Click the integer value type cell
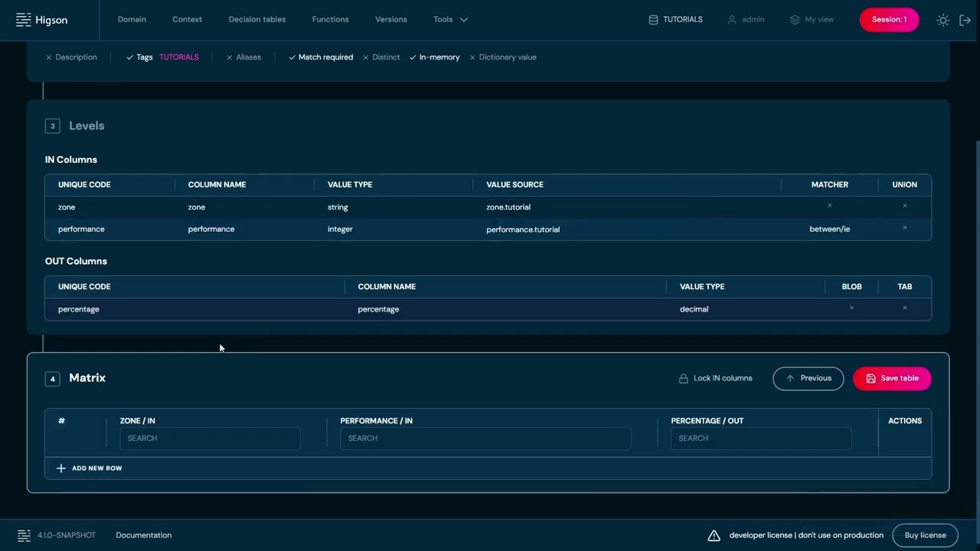Image resolution: width=980 pixels, height=551 pixels. (x=340, y=229)
